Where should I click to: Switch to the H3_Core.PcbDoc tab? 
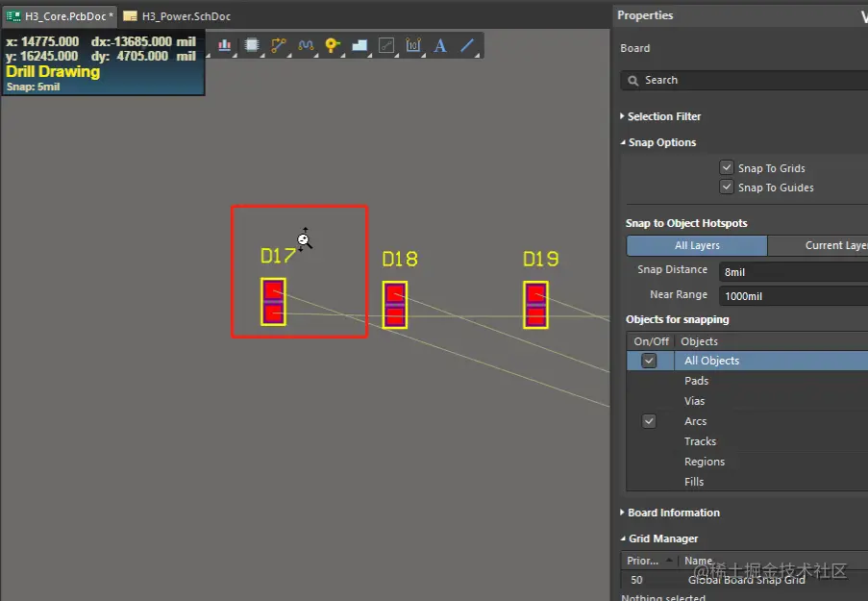60,16
